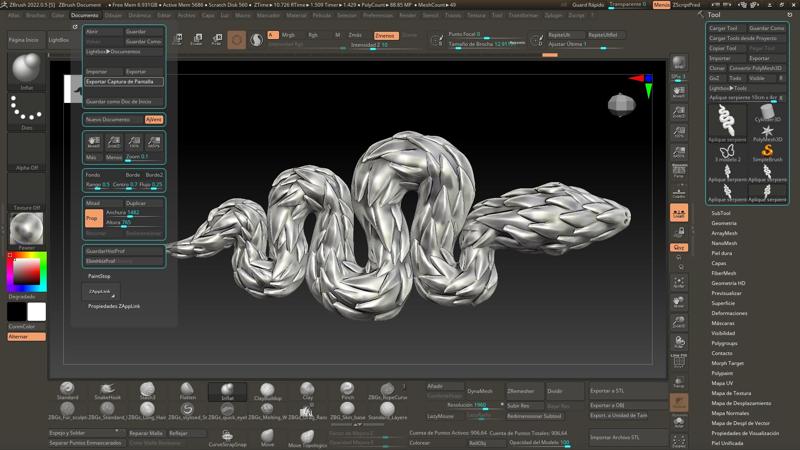
Task: Click Exportar a STL button
Action: click(629, 391)
